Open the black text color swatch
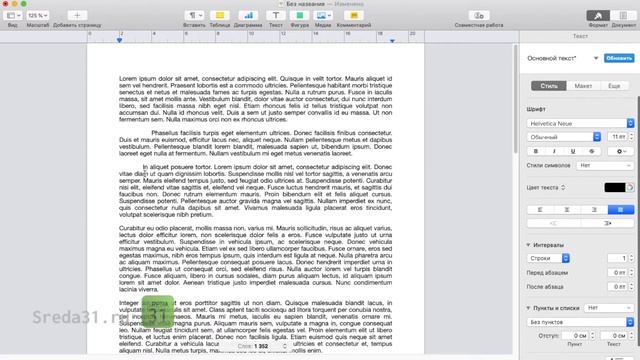Image resolution: width=640 pixels, height=360 pixels. tap(614, 187)
